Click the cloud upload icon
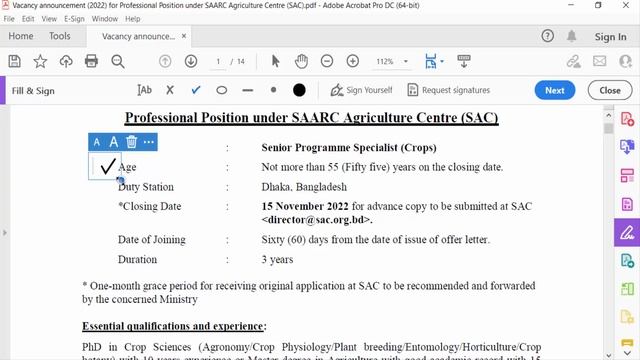Viewport: 640px width, 360px height. [66, 61]
